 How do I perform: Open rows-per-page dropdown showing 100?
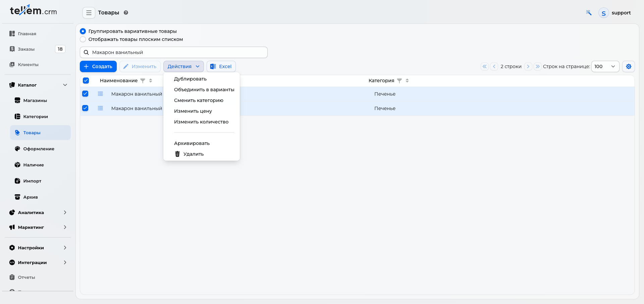605,66
